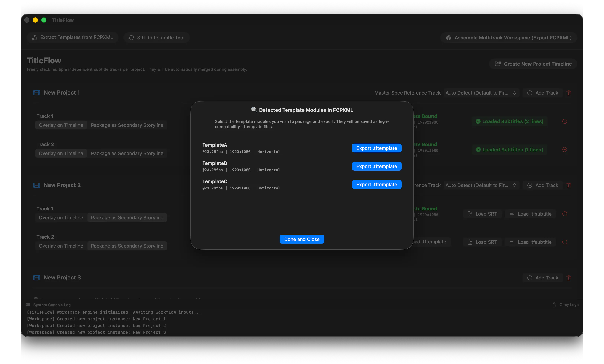
Task: Click the New Project 1 film icon
Action: coord(36,92)
